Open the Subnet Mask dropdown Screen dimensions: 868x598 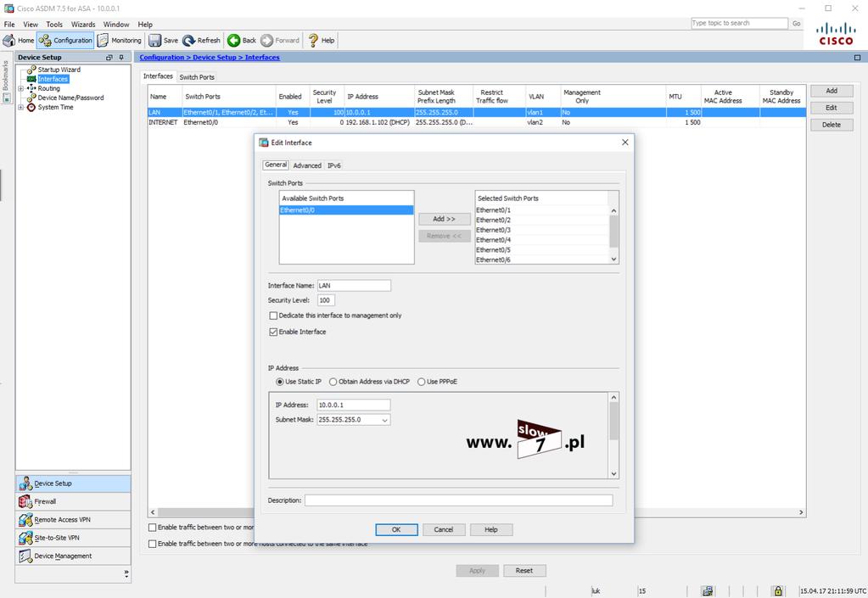pyautogui.click(x=384, y=420)
